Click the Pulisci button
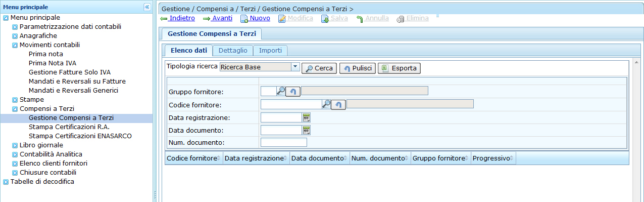 [357, 68]
